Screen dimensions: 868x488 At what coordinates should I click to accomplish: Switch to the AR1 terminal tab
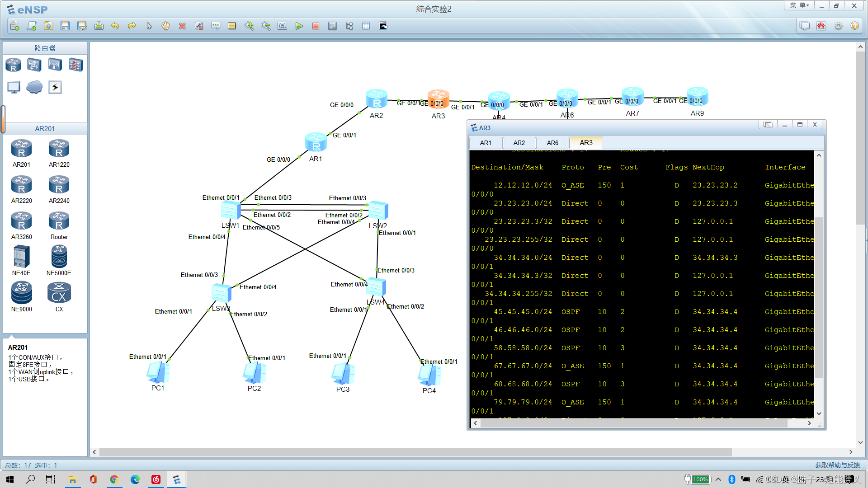tap(486, 143)
